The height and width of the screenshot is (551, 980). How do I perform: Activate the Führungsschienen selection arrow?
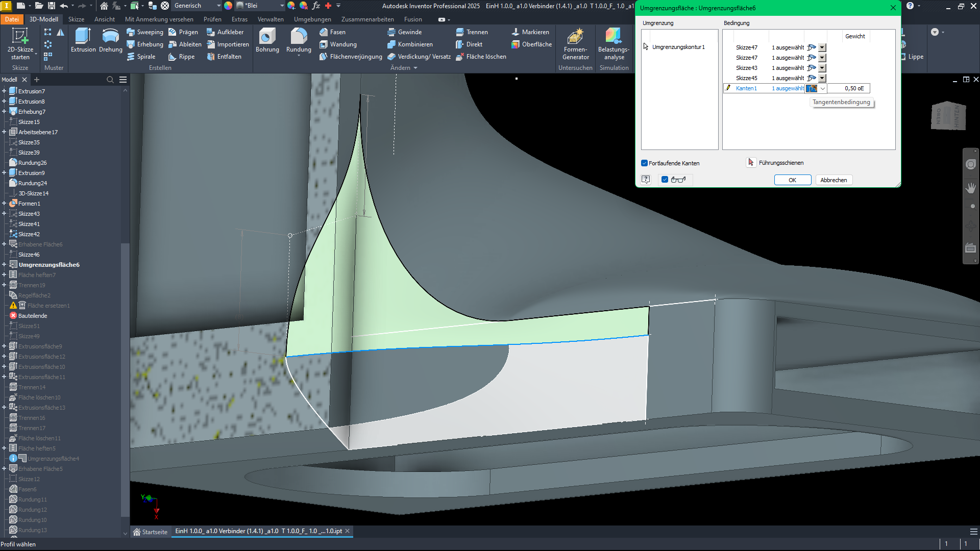pos(751,163)
